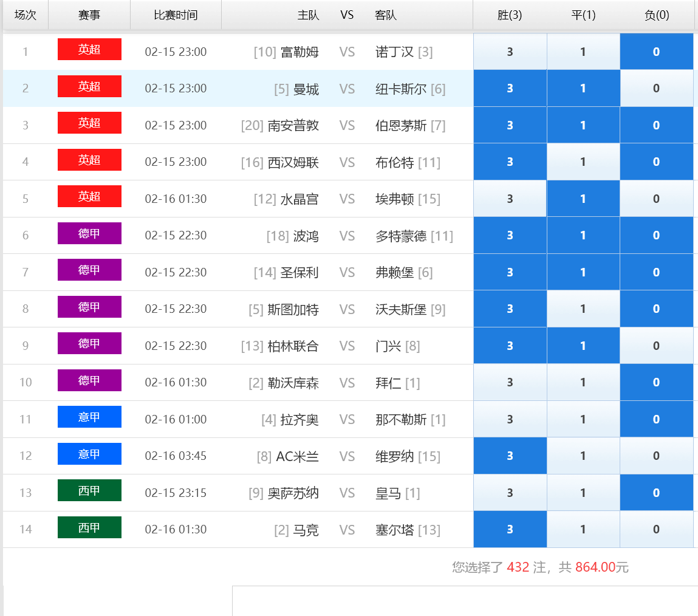Toggle draw (1) for 富勒姆 vs 诺丁汉
Screen dimensions: 698x616
coord(583,52)
